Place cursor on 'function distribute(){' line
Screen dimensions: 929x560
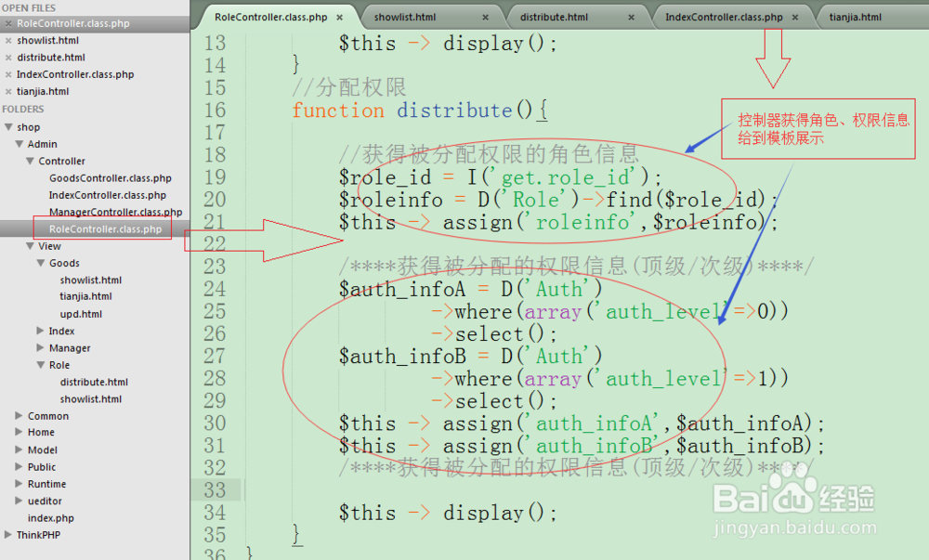[x=420, y=111]
